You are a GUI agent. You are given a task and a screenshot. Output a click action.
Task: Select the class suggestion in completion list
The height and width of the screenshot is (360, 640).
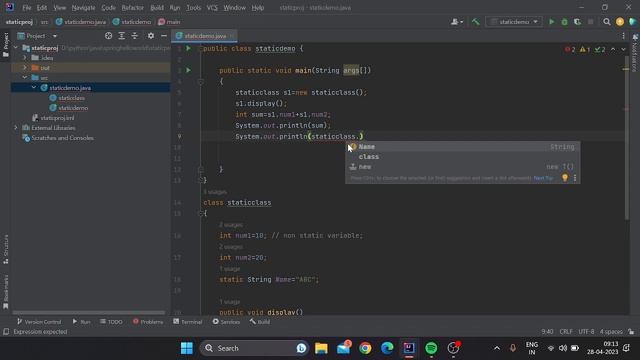click(x=462, y=157)
